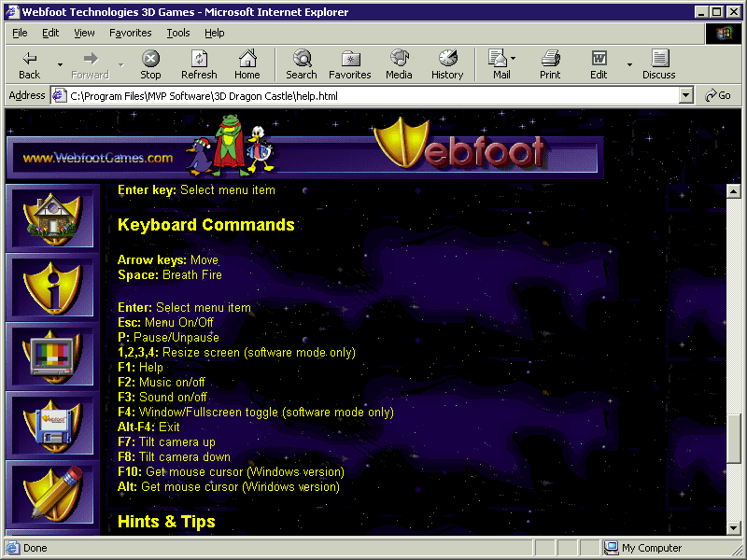Image resolution: width=747 pixels, height=560 pixels.
Task: Click the page scrollbar down arrow
Action: point(734,527)
